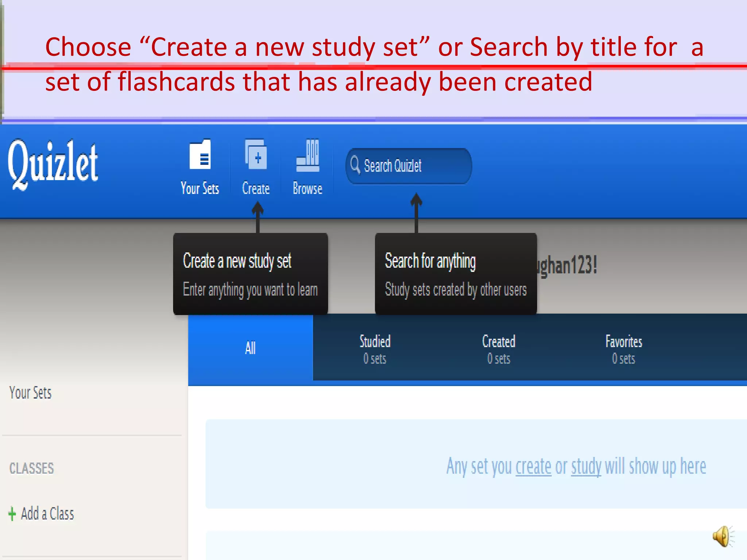Click Study sets created by other users text
This screenshot has height=560, width=747.
tap(456, 290)
